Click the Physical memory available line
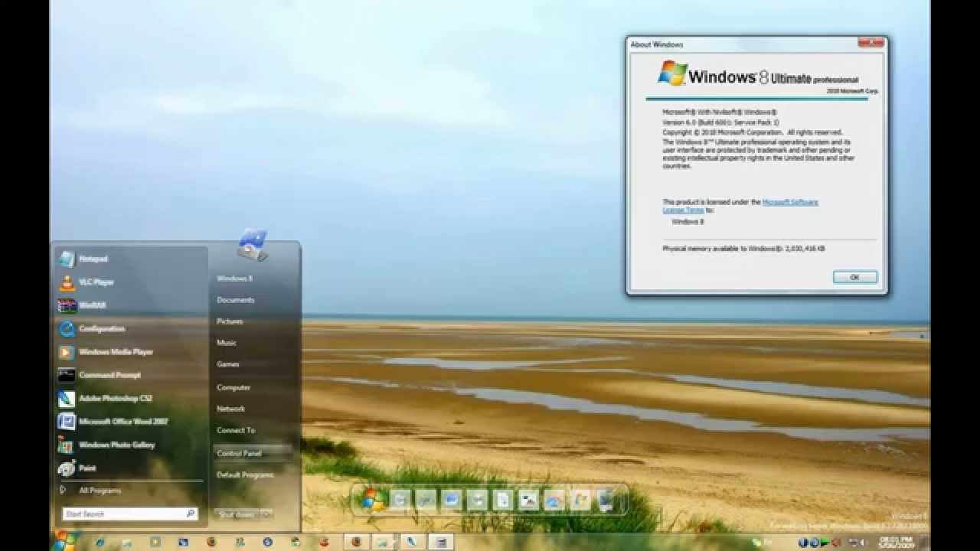Image resolution: width=980 pixels, height=551 pixels. pyautogui.click(x=743, y=249)
